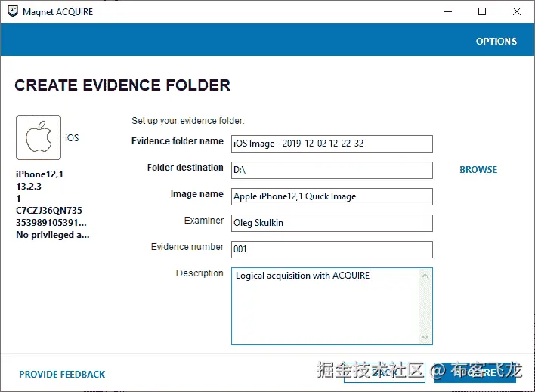Open the OPTIONS menu
The image size is (535, 392).
[496, 42]
